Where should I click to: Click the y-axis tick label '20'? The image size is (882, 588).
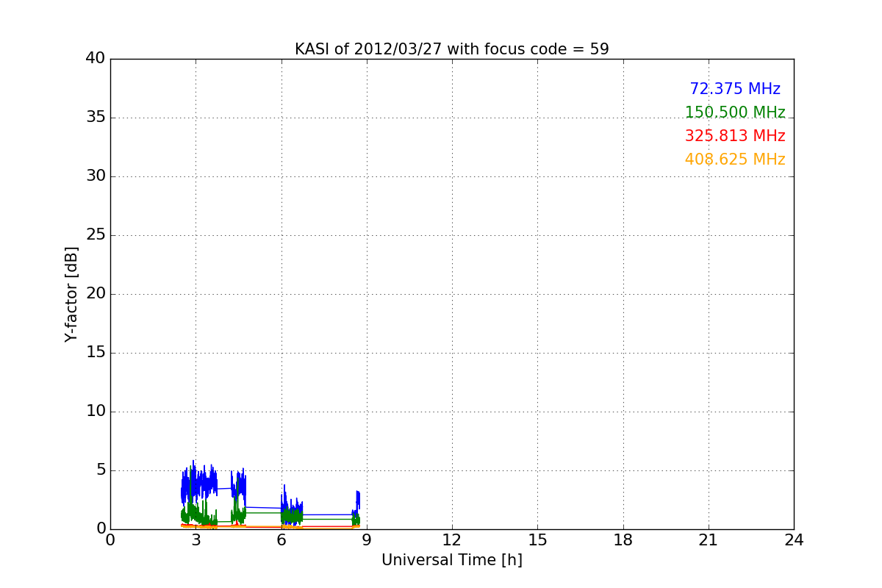[x=96, y=294]
